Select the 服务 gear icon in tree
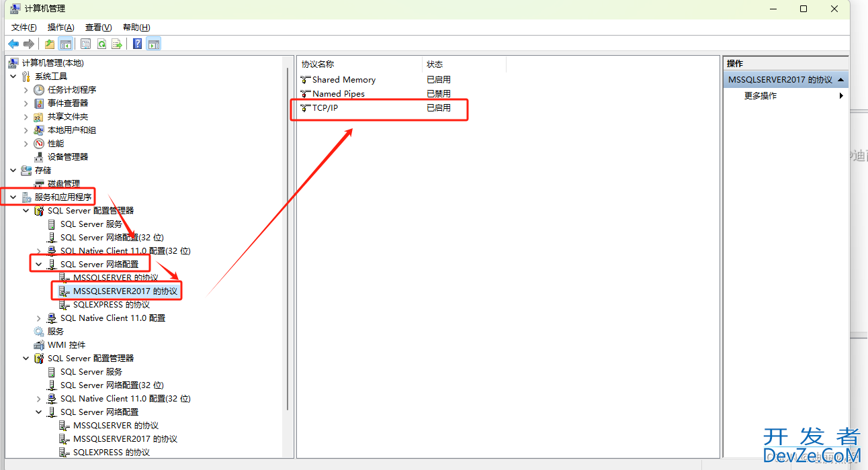Screen dimensions: 868x470 [40, 331]
